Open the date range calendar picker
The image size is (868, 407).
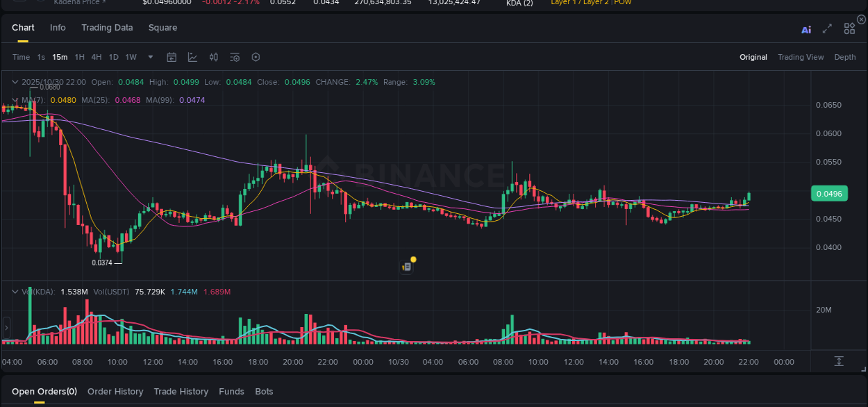coord(172,57)
